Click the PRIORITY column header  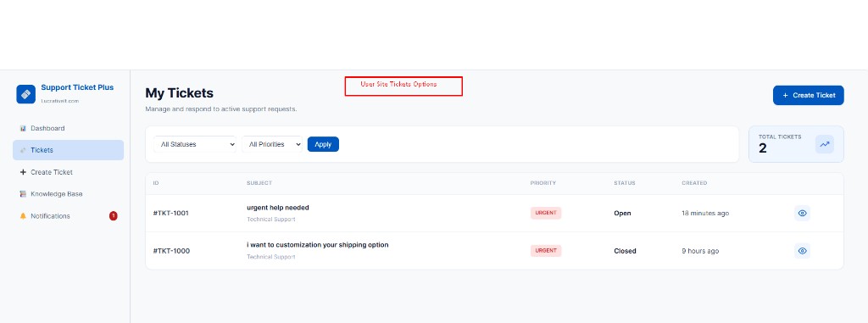tap(543, 183)
